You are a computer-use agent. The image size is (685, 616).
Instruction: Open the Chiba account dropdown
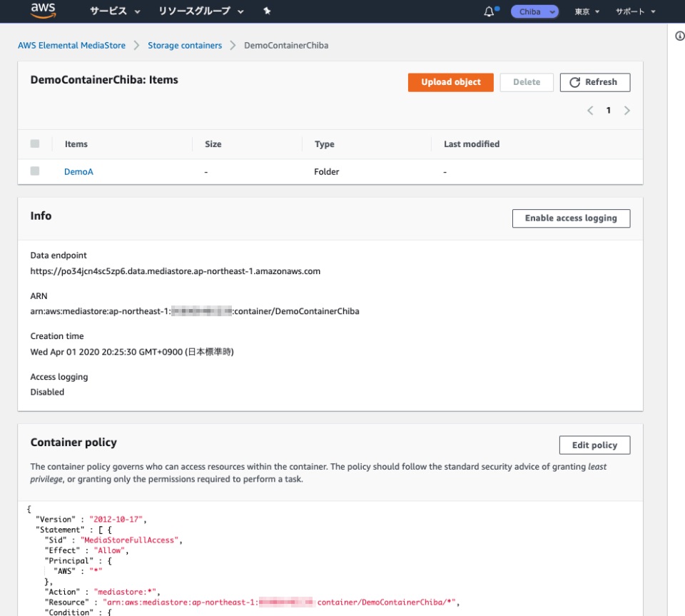[534, 12]
